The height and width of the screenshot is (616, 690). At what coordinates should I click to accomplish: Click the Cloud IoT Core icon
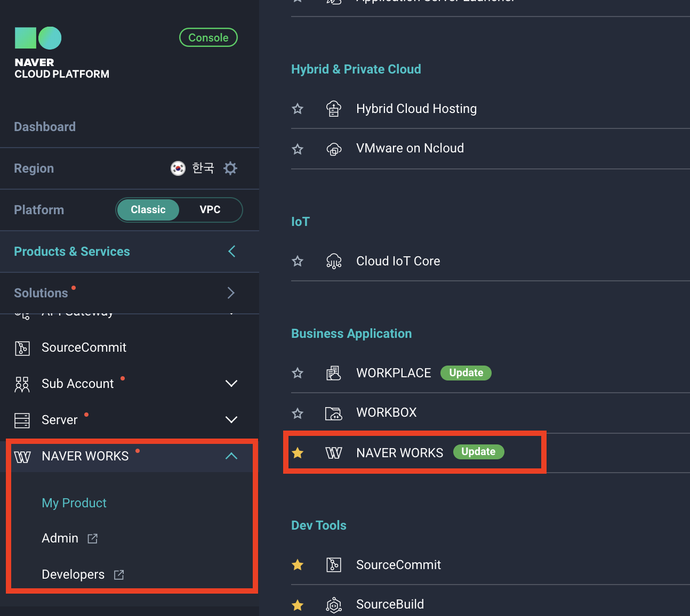click(334, 261)
